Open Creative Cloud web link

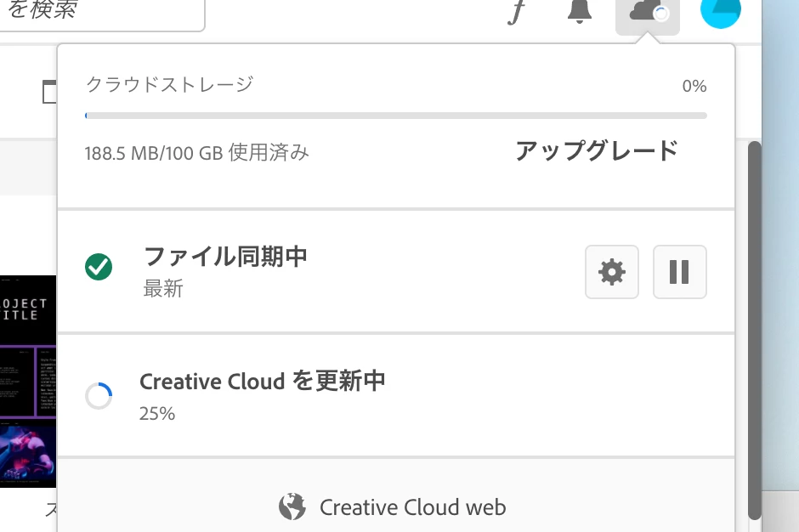393,507
